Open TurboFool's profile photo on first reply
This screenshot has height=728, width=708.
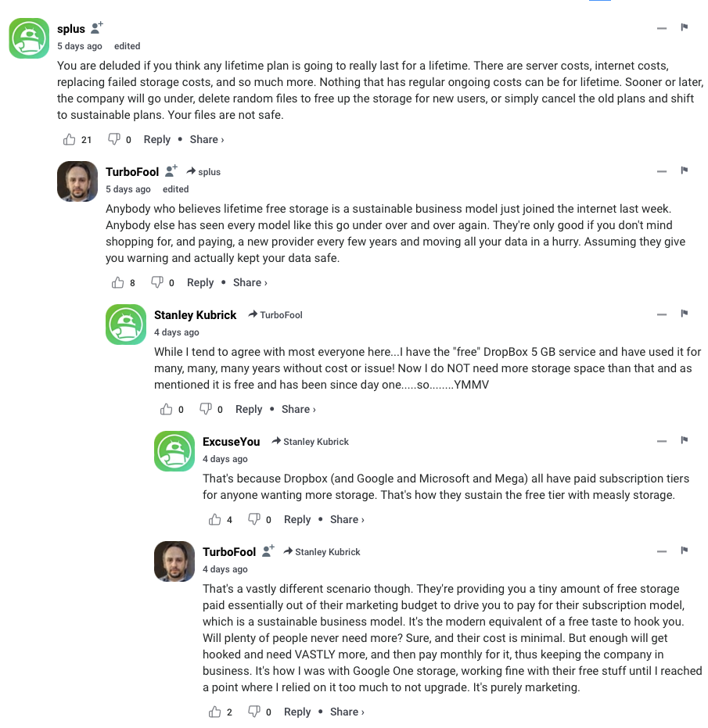tap(77, 182)
